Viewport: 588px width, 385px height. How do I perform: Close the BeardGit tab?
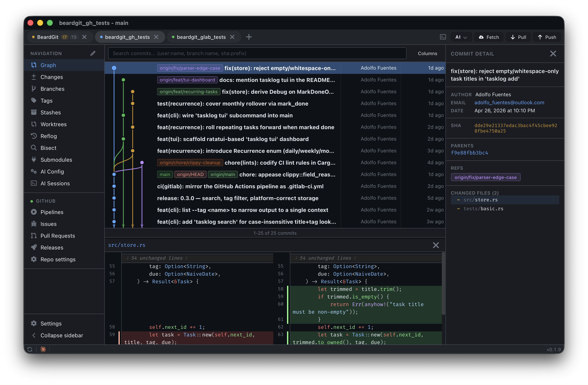point(84,37)
